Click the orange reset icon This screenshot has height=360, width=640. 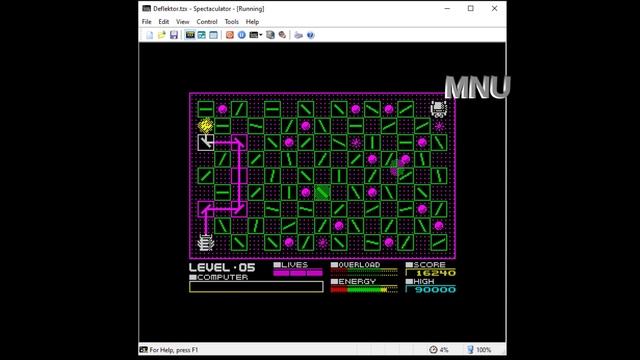[230, 35]
